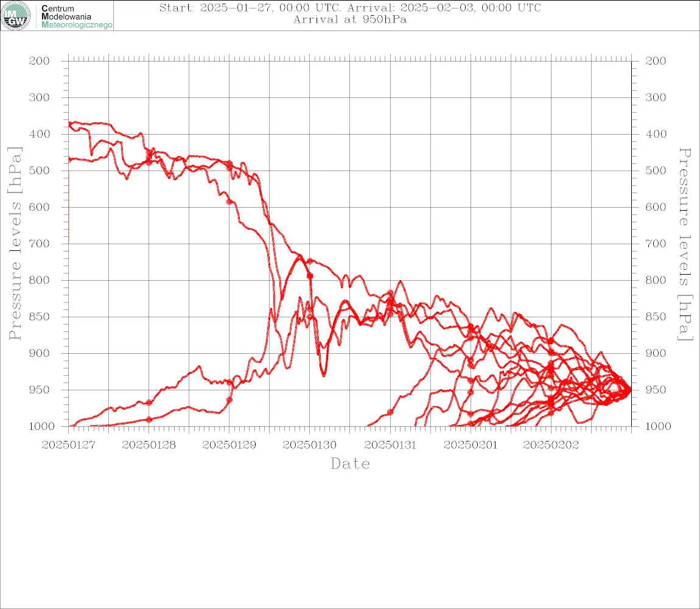Click the right axis 700 label

point(656,244)
